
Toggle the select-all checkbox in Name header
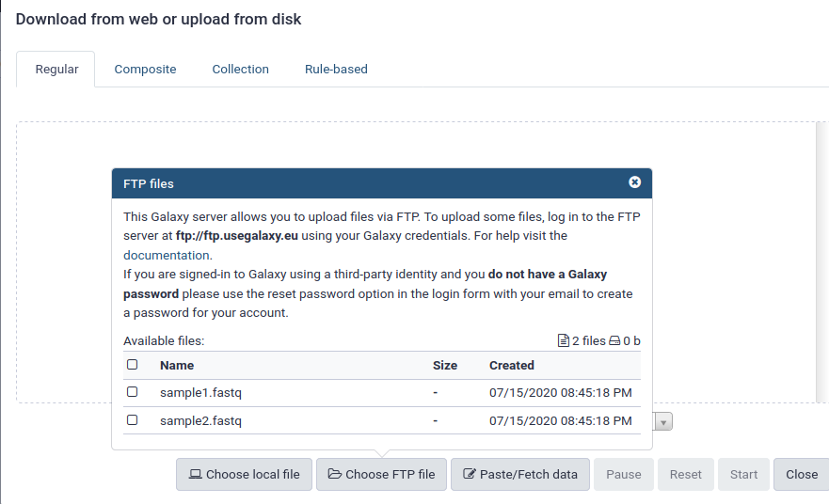(x=132, y=365)
